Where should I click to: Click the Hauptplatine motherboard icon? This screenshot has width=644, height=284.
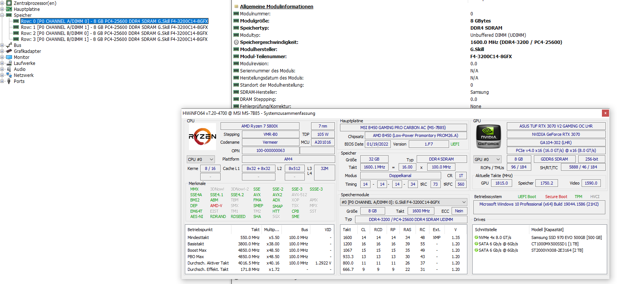point(9,9)
